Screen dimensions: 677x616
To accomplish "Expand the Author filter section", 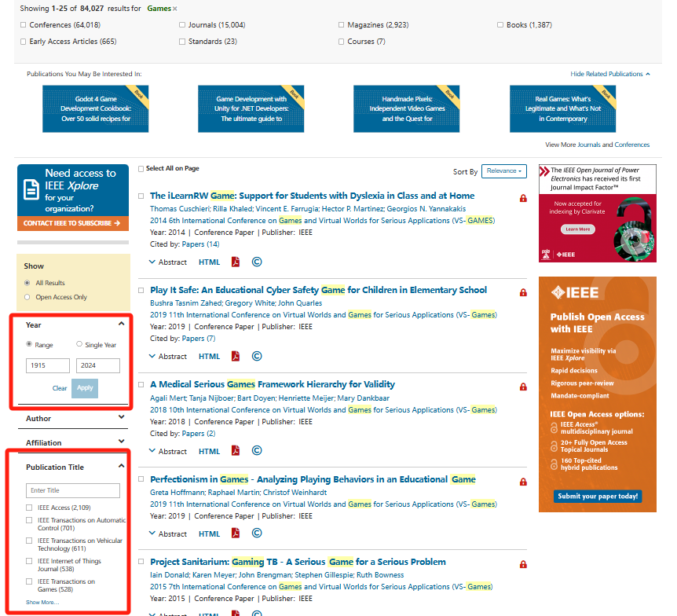I will pyautogui.click(x=121, y=417).
